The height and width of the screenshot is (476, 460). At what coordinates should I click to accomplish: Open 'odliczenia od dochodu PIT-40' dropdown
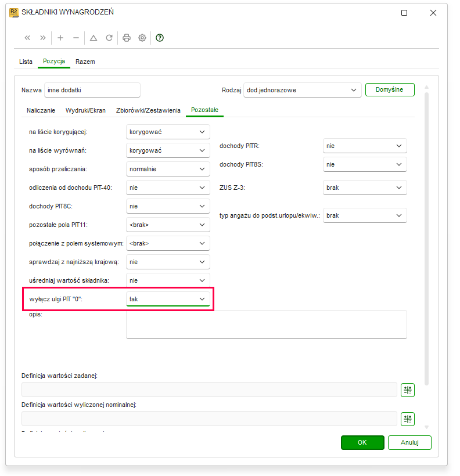[x=168, y=187]
